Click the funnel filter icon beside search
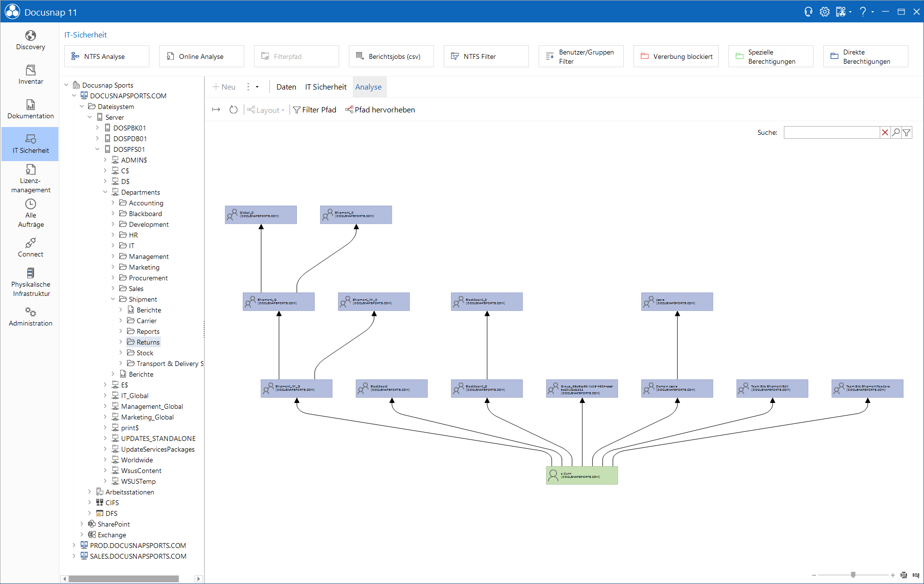The width and height of the screenshot is (924, 584). [x=906, y=132]
